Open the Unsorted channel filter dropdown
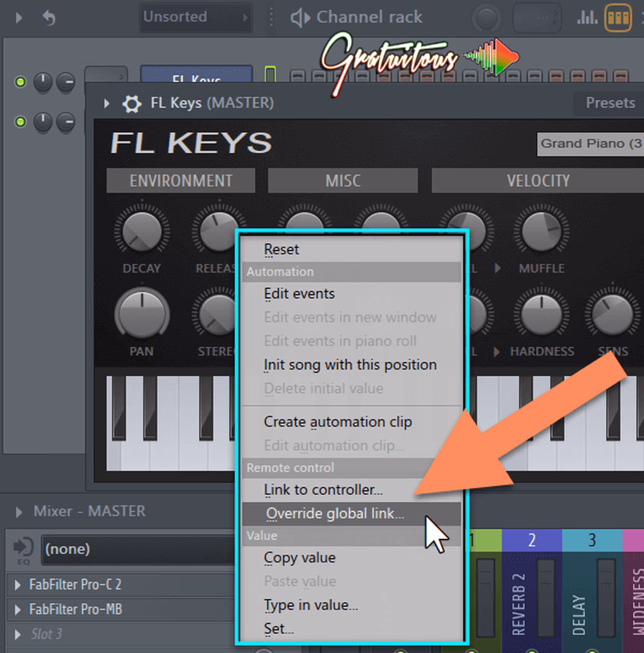The height and width of the screenshot is (653, 644). (x=195, y=17)
